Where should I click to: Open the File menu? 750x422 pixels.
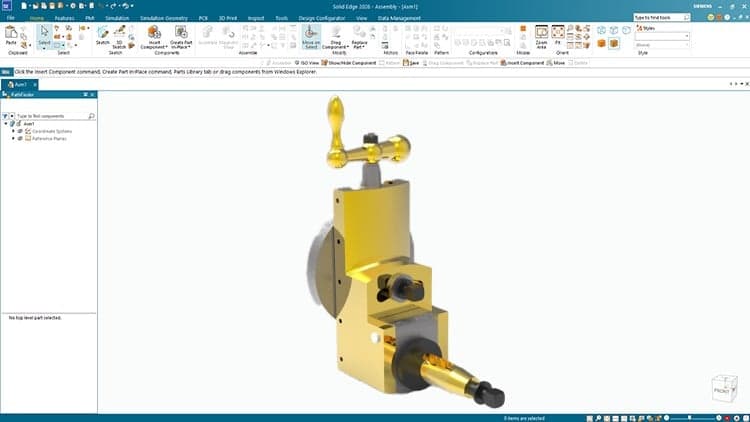(11, 18)
